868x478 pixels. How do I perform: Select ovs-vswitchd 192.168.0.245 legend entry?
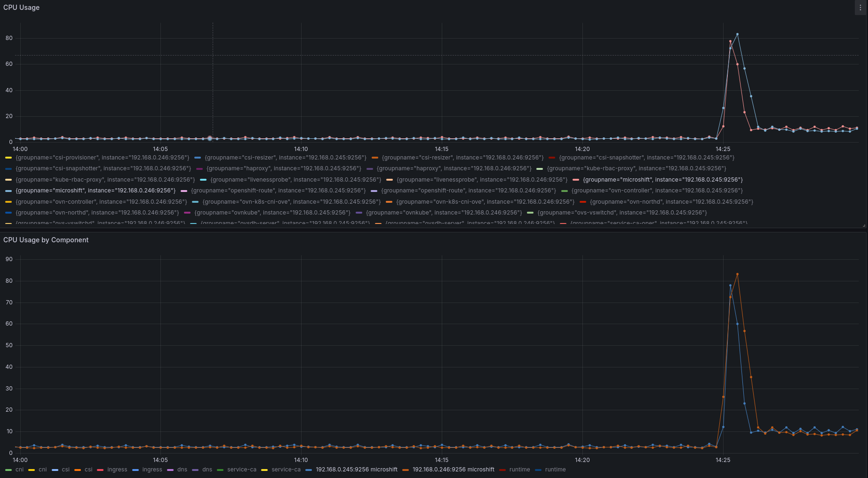[x=622, y=213]
